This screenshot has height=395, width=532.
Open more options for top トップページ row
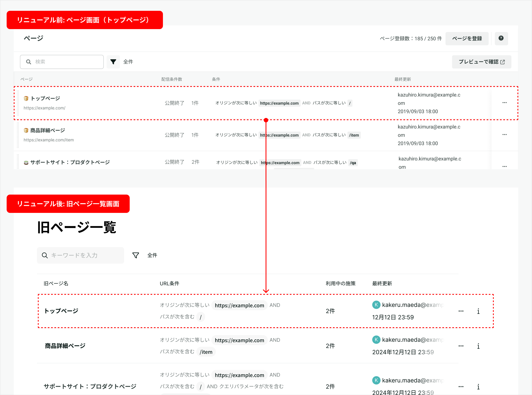[x=504, y=103]
